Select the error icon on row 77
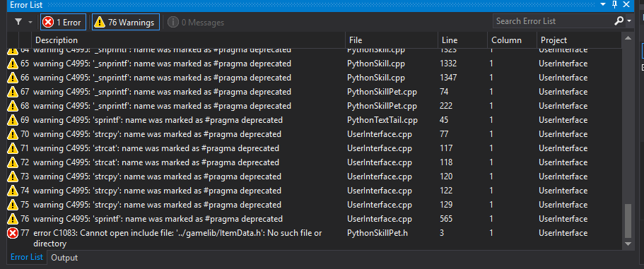This screenshot has width=644, height=269. pyautogui.click(x=13, y=233)
